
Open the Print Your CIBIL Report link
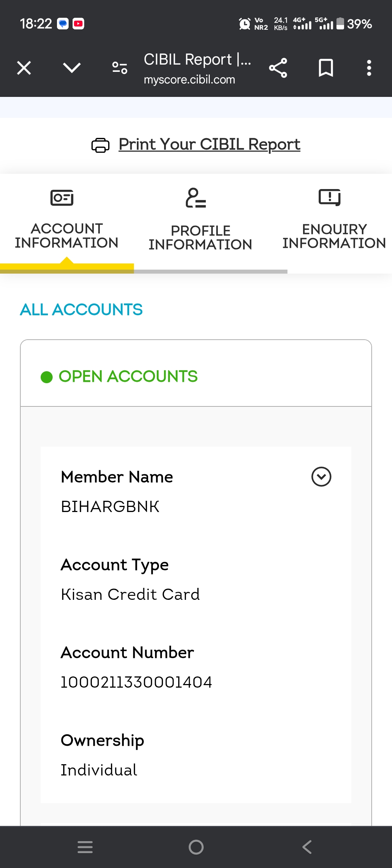pyautogui.click(x=209, y=144)
